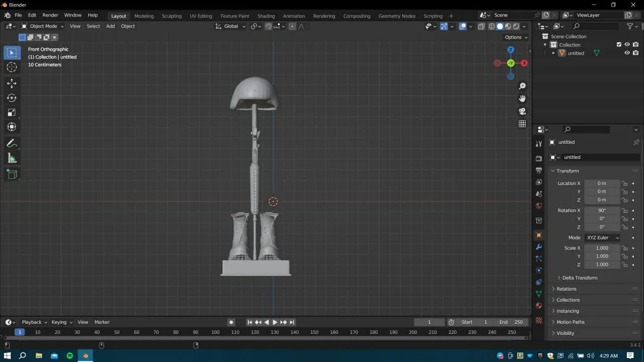Screen dimensions: 644x362
Task: Lock Rotation X padlock
Action: click(x=624, y=211)
